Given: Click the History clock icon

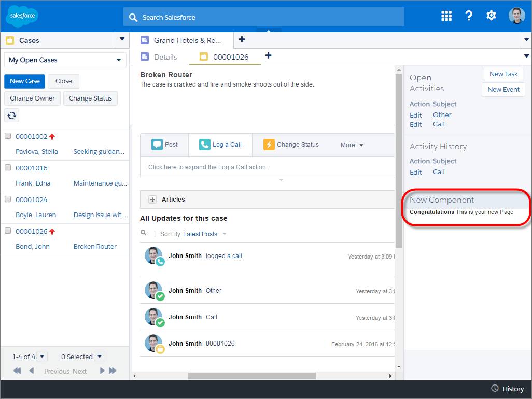Looking at the screenshot, I should [x=495, y=388].
